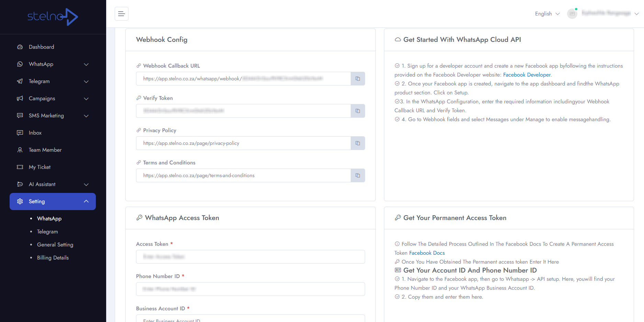Screen dimensions: 644x322
Task: Copy the Privacy Policy URL
Action: 358,143
